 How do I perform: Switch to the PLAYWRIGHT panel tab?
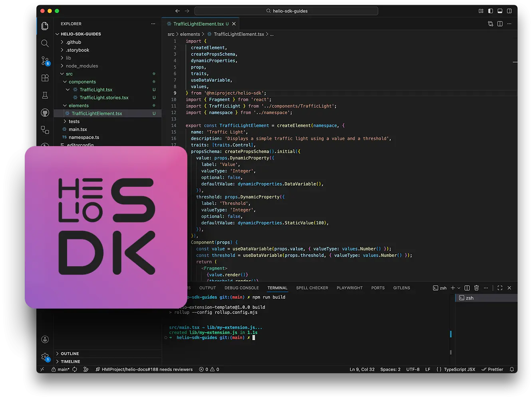349,288
